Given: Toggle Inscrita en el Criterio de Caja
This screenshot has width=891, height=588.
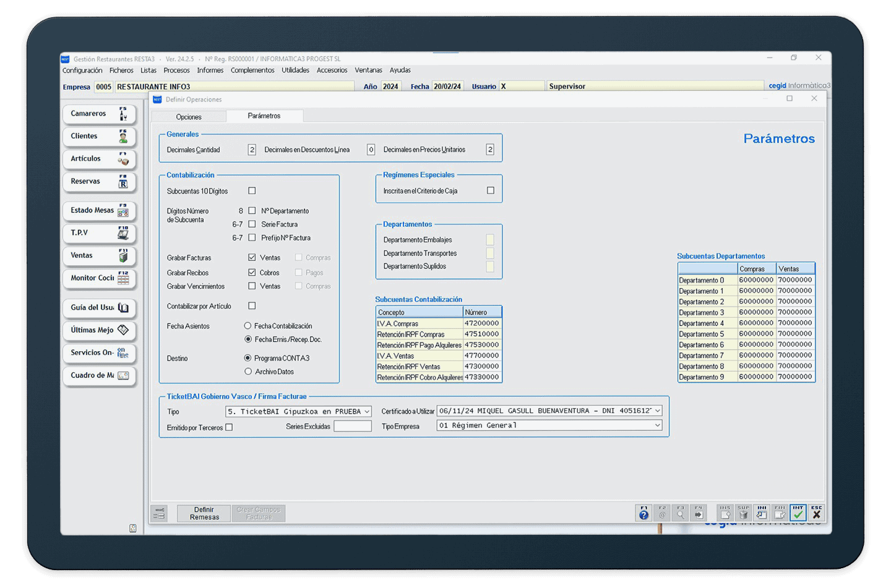Looking at the screenshot, I should click(x=491, y=190).
